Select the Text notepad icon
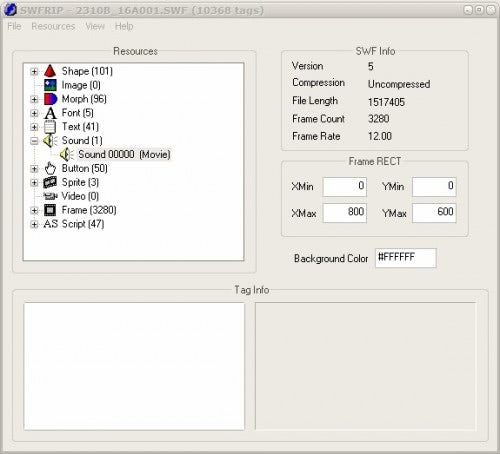500x454 pixels. click(x=50, y=127)
